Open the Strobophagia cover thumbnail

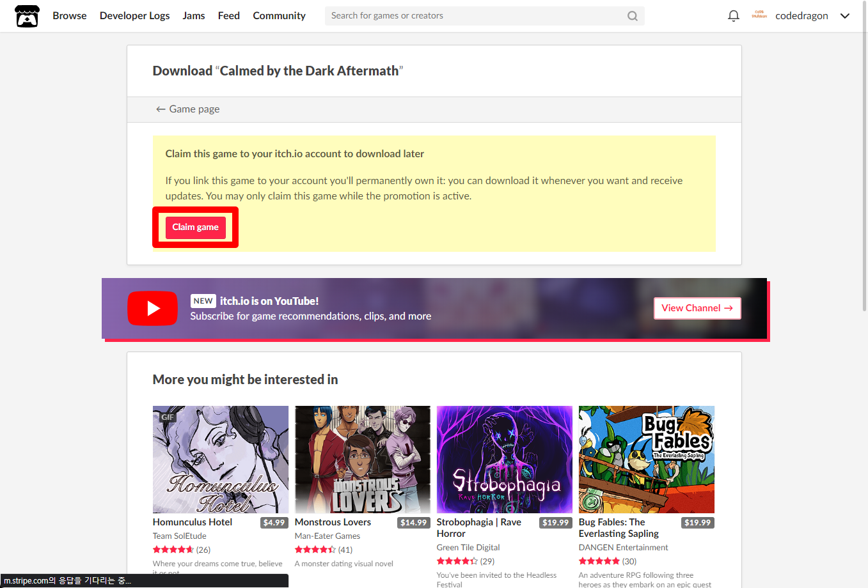505,460
